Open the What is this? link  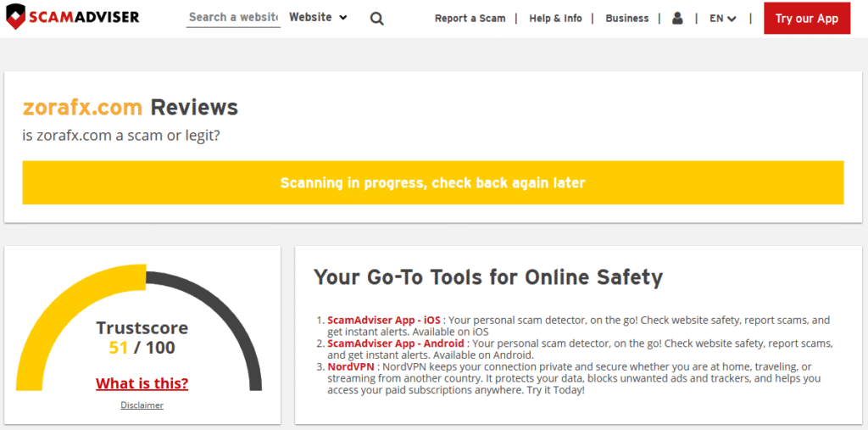coord(142,383)
